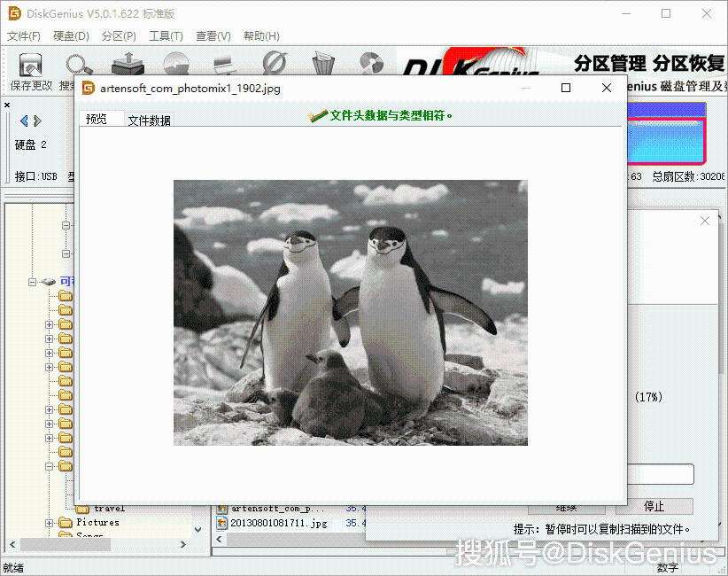Click the next disk right arrow
The height and width of the screenshot is (576, 728).
(x=38, y=121)
